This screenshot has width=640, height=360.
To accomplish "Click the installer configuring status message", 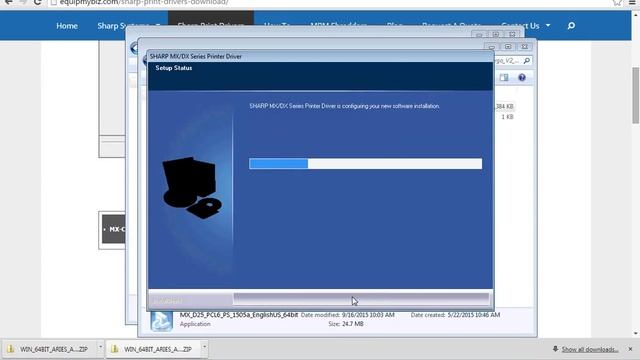I will 344,106.
